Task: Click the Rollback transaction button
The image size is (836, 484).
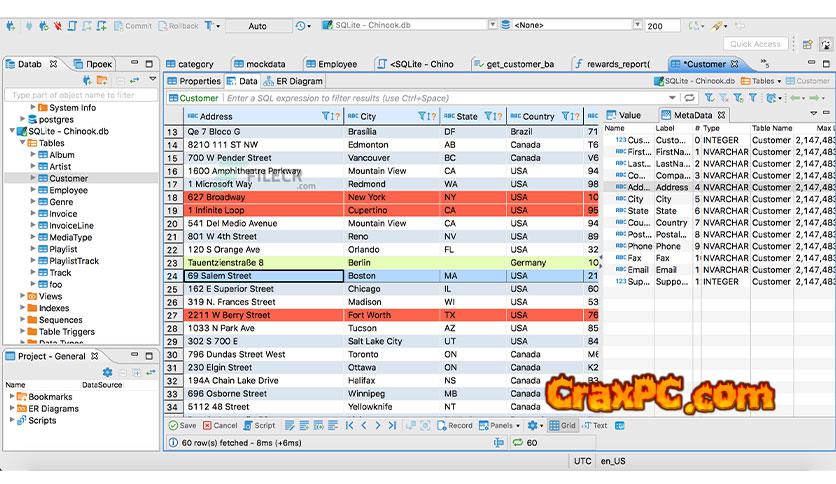Action: click(178, 26)
